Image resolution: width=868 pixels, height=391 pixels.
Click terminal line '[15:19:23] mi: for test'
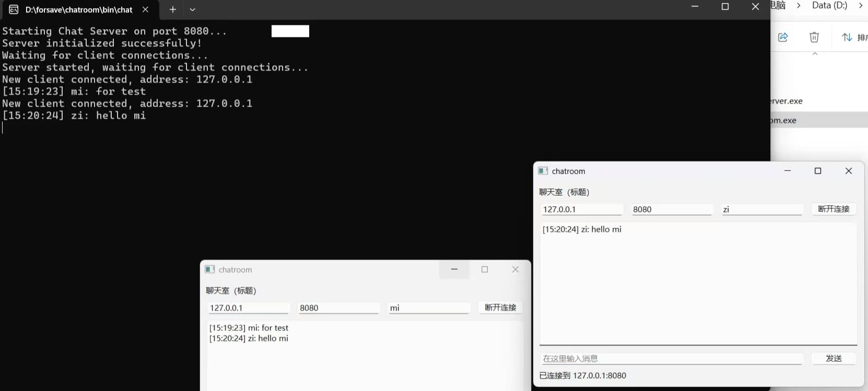pyautogui.click(x=74, y=91)
